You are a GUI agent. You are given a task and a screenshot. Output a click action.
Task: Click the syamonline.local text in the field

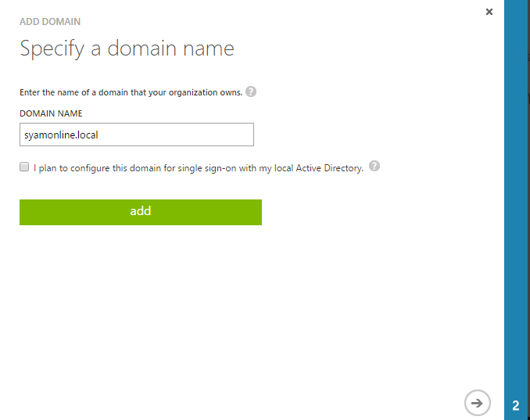pyautogui.click(x=61, y=135)
